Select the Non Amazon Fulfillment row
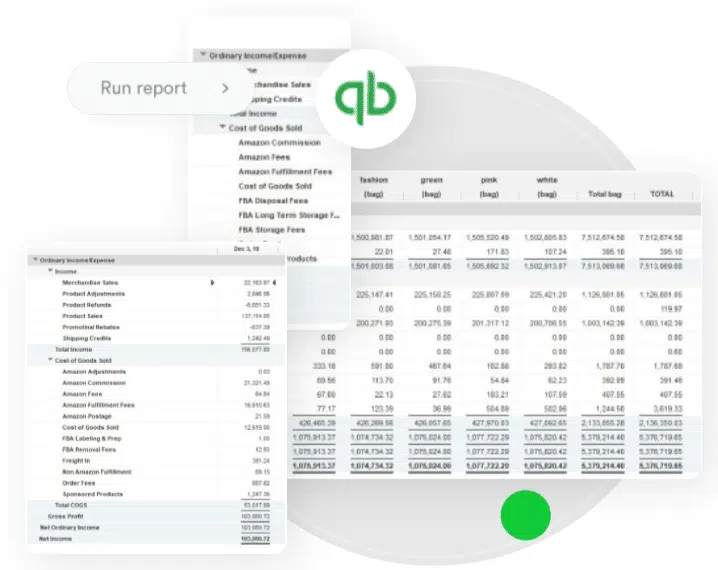 click(156, 472)
